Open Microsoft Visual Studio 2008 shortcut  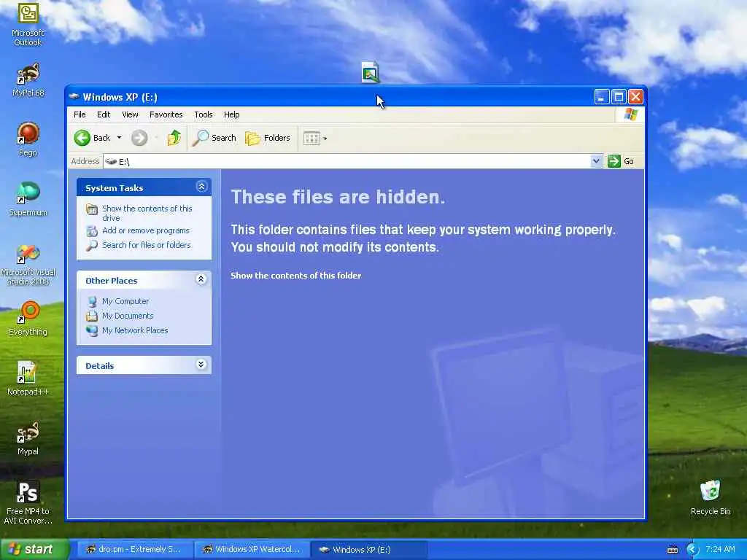coord(28,265)
